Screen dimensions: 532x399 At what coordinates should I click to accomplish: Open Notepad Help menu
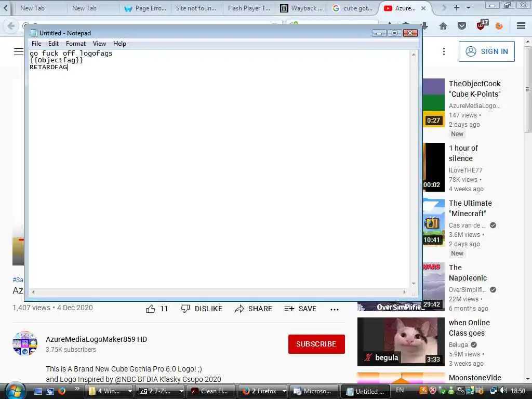(x=119, y=44)
